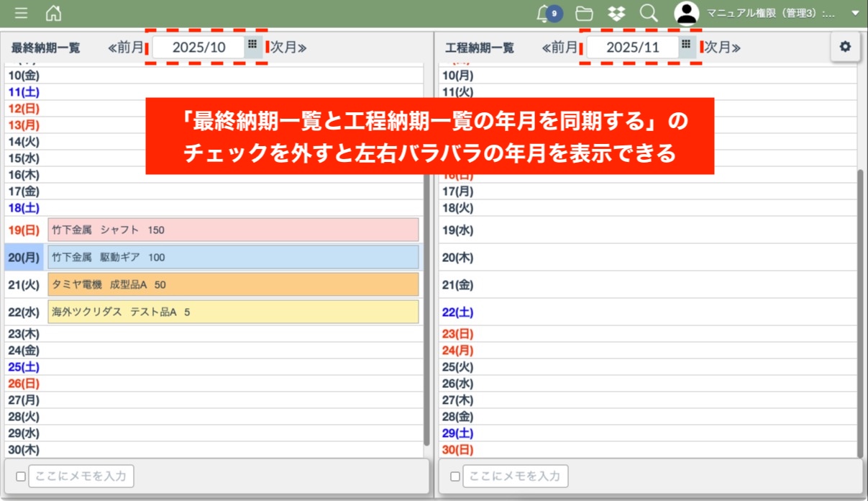
Task: Open calendar picker next to 2025/11
Action: (x=686, y=45)
